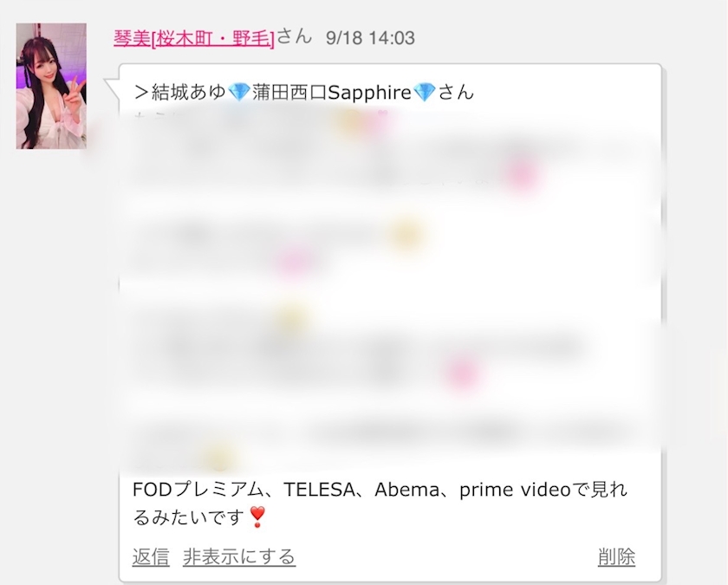Click the 結城あゆ recipient name
This screenshot has height=585, width=728.
[x=189, y=93]
